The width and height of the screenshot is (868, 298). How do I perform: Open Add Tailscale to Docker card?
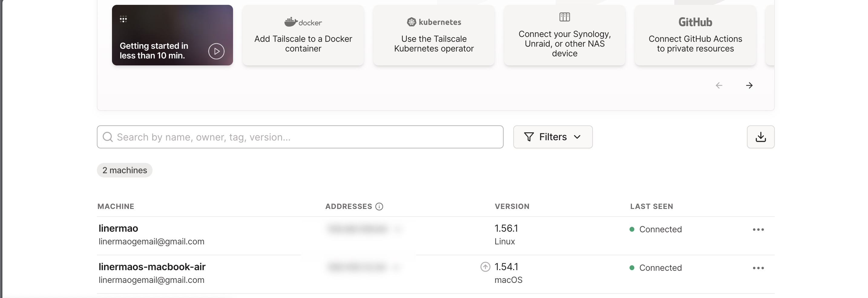coord(303,44)
